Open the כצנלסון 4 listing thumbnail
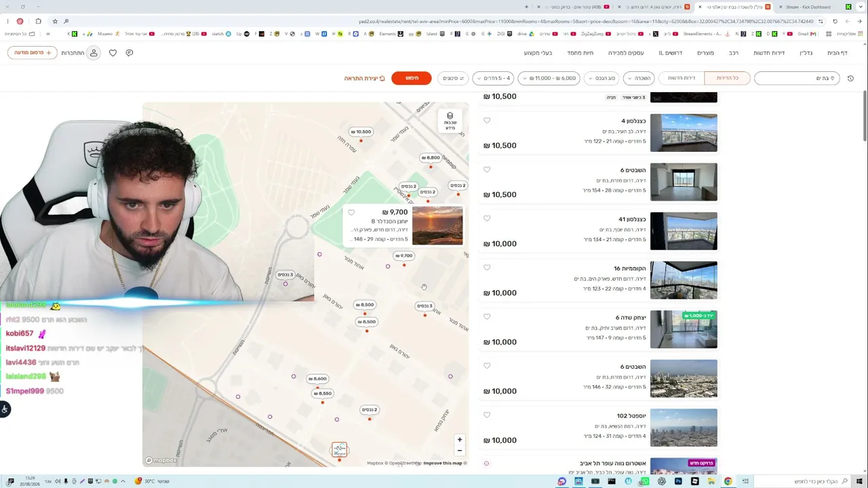This screenshot has width=868, height=488. (684, 133)
